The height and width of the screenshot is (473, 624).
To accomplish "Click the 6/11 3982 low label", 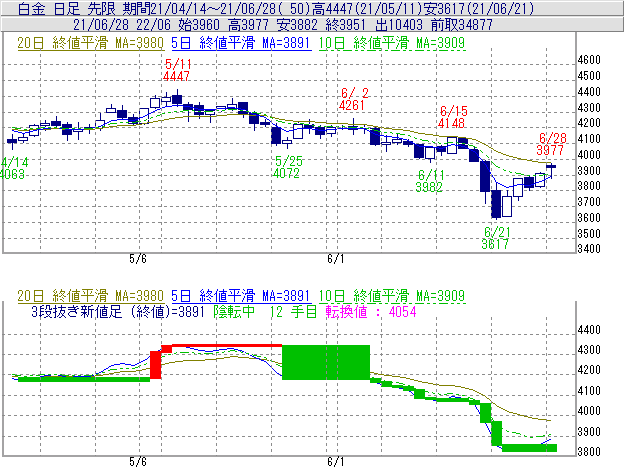I will pyautogui.click(x=430, y=181).
